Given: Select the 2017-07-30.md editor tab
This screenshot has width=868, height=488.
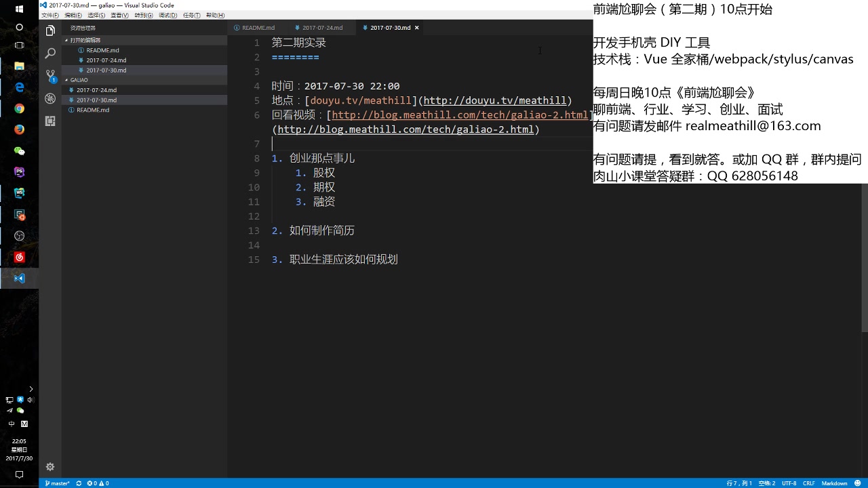Looking at the screenshot, I should (390, 28).
